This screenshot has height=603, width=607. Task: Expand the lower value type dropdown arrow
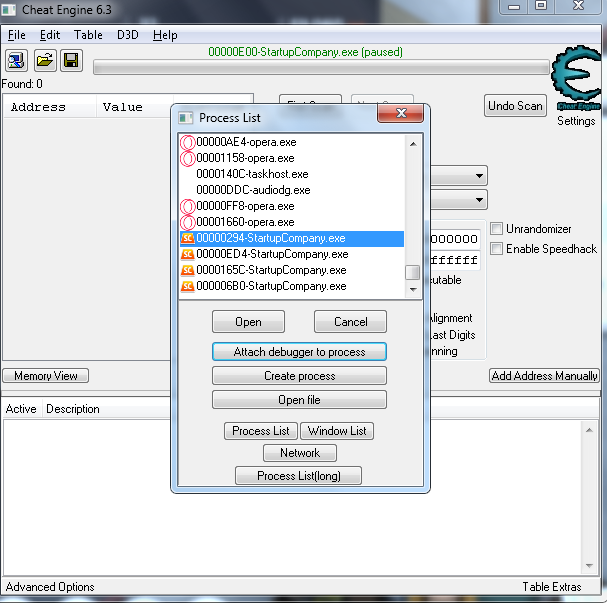pyautogui.click(x=478, y=199)
